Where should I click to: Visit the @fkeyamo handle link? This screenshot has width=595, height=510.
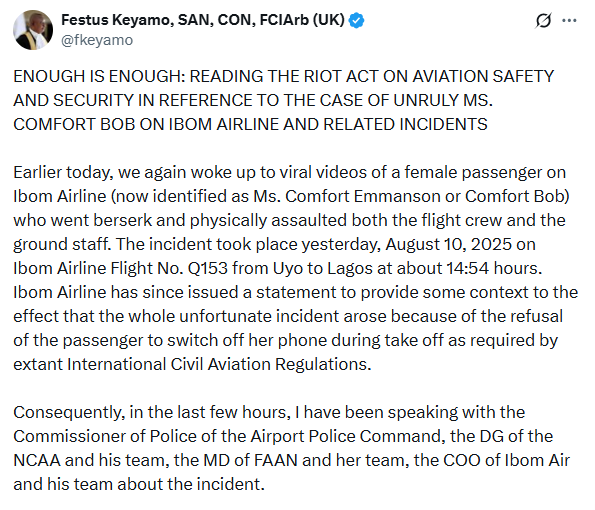click(97, 40)
